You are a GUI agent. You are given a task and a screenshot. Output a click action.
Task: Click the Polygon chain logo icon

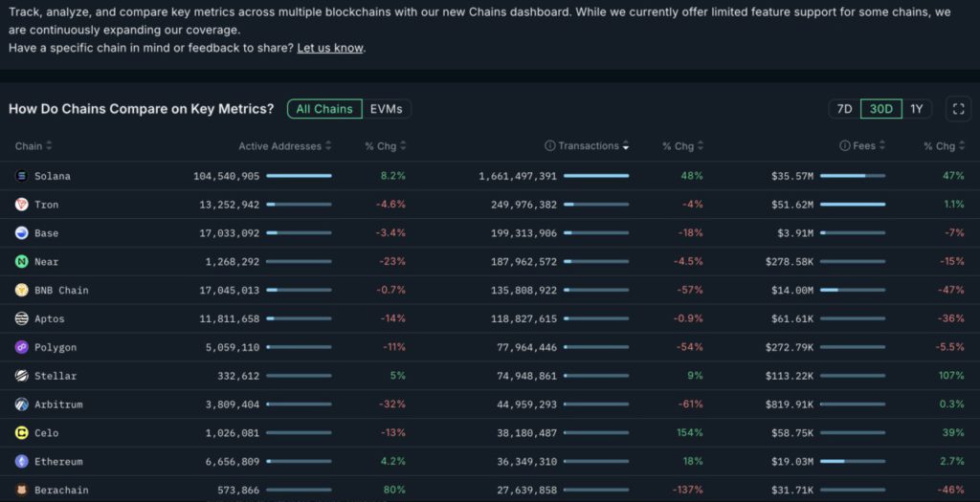22,347
